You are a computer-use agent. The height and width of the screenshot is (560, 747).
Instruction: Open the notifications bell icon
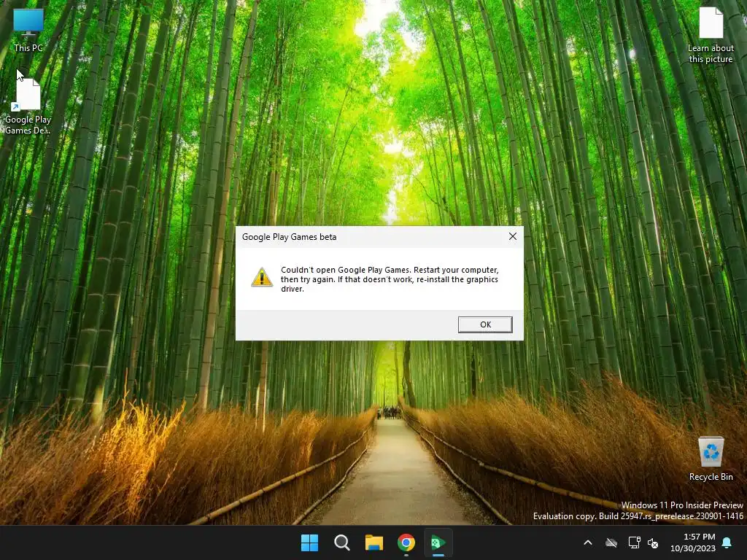pos(727,542)
